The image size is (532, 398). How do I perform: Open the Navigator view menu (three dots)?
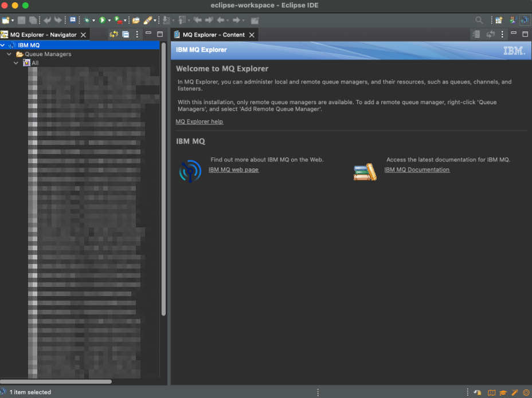[137, 34]
